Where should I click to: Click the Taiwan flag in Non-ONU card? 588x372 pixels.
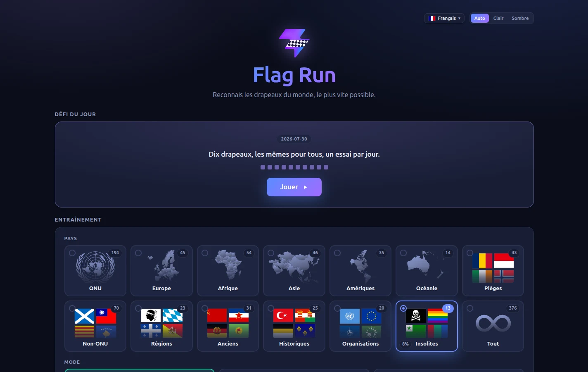106,316
